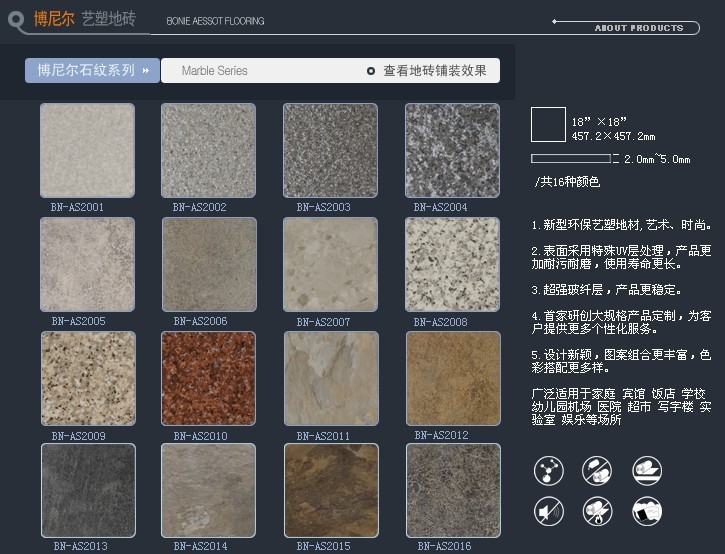Open the BN-AS2007 beige marble tile
The width and height of the screenshot is (725, 554).
330,265
